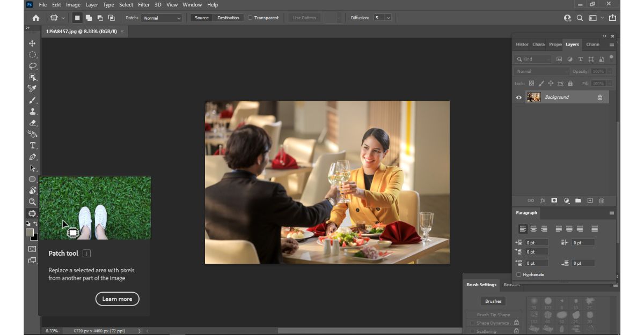Open the File menu
Viewport: 644px width, 335px height.
pos(43,5)
